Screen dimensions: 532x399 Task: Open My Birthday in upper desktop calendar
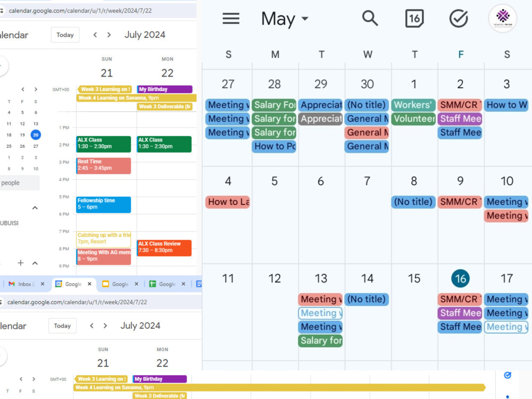164,89
